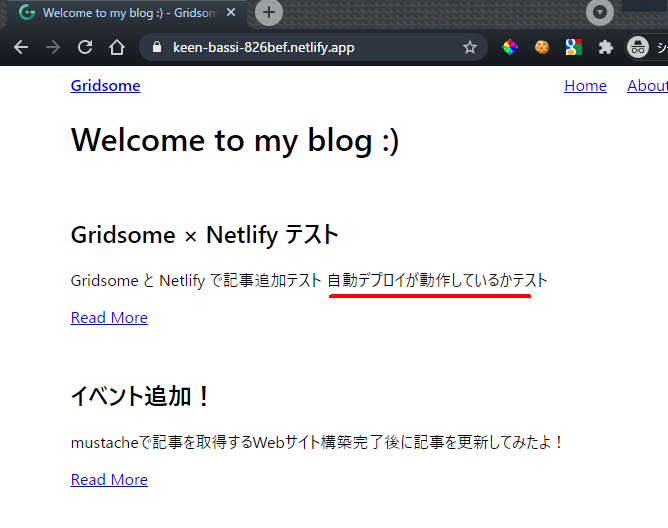Click the Gridsome favicon on the tab
Viewport: 668px width, 528px height.
coord(27,12)
